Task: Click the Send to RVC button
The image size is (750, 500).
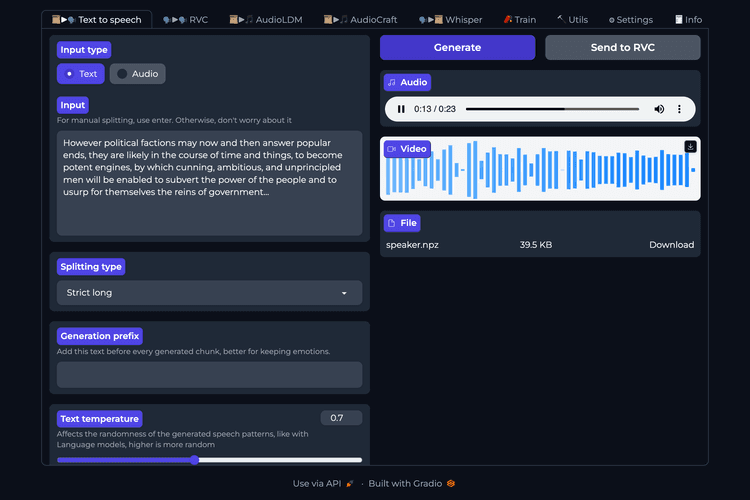Action: pos(622,48)
